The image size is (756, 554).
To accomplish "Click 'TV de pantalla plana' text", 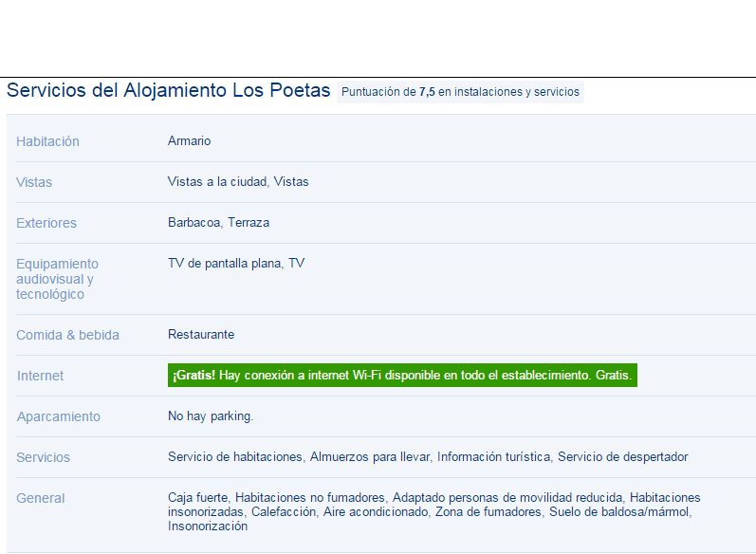I will coord(224,263).
